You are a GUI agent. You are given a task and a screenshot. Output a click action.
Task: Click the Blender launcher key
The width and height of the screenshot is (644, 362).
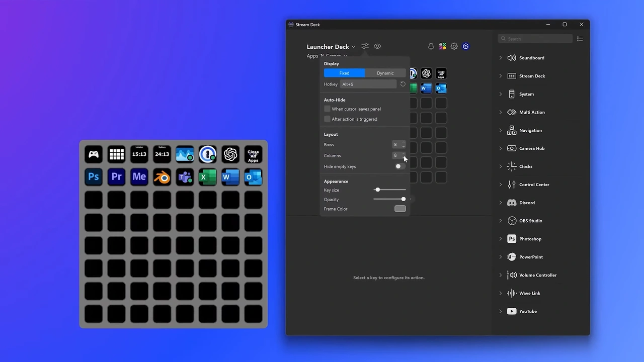tap(162, 177)
